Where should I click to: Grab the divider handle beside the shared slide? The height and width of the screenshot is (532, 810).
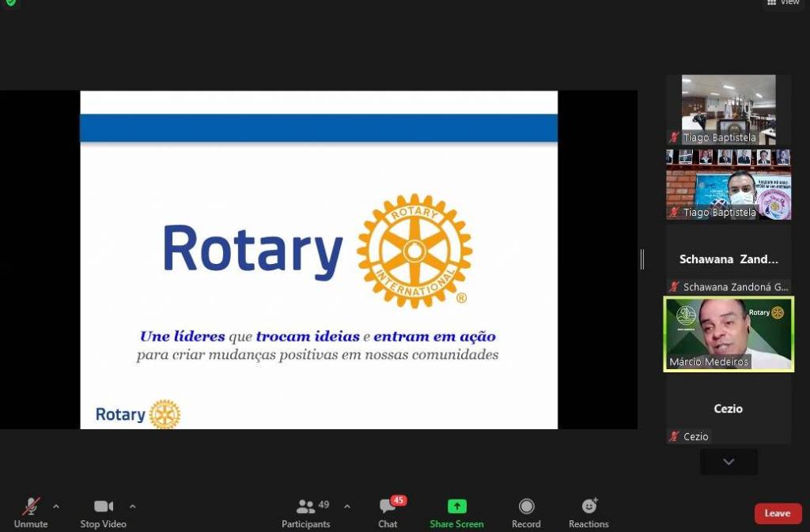[642, 258]
